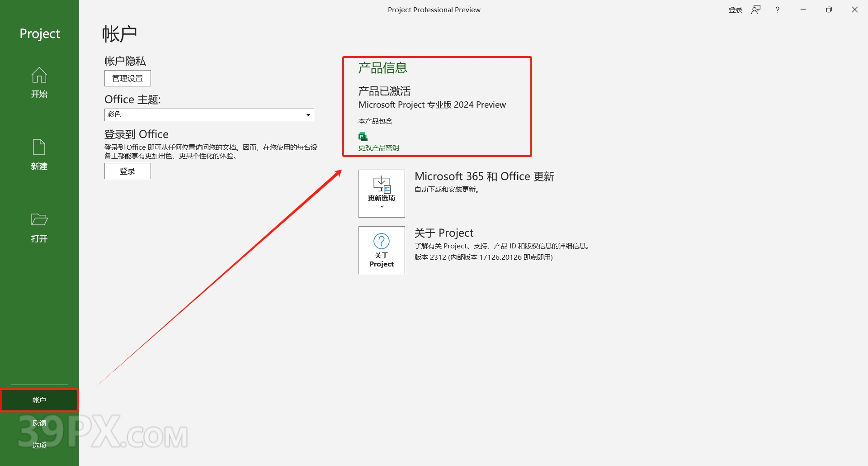Open the 更新选项 dropdown button

click(x=382, y=194)
